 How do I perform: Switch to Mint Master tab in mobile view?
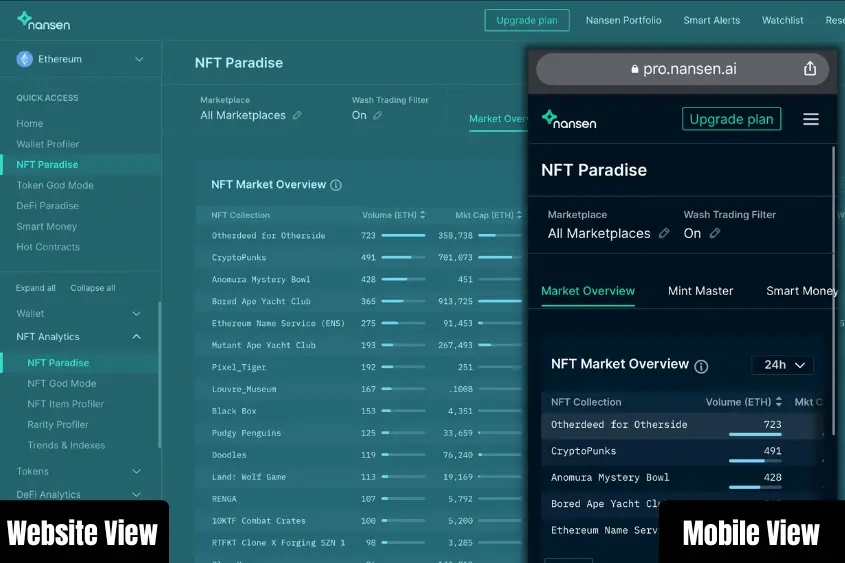pyautogui.click(x=701, y=291)
